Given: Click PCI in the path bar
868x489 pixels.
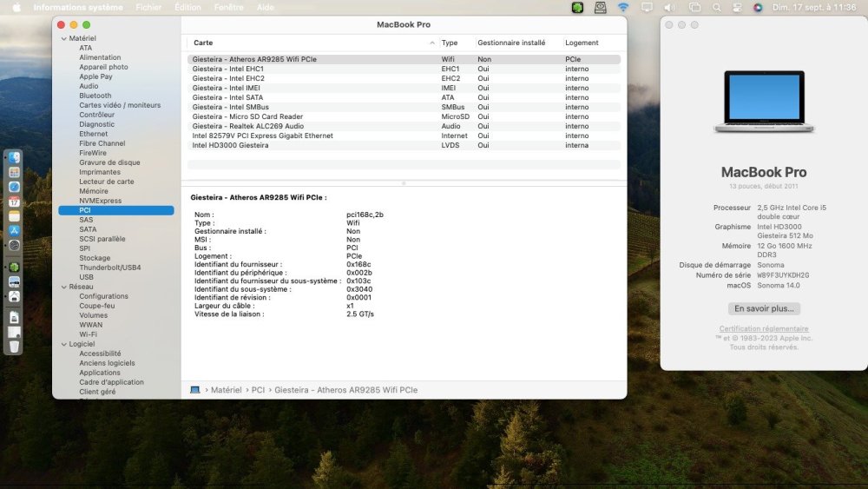Looking at the screenshot, I should (258, 390).
